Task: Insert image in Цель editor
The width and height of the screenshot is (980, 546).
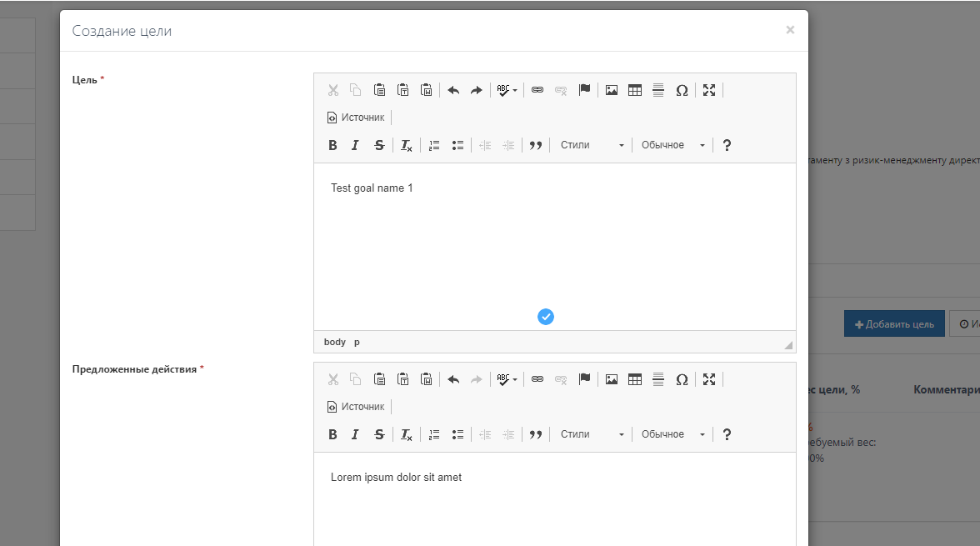Action: (612, 90)
